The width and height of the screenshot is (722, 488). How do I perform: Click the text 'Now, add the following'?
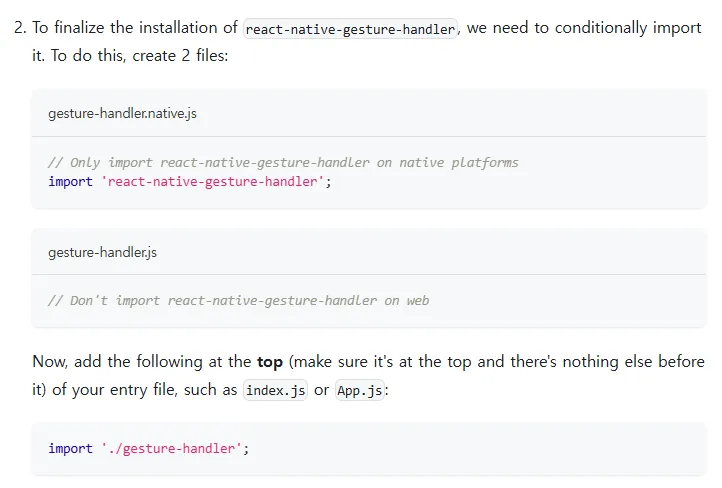pyautogui.click(x=117, y=362)
